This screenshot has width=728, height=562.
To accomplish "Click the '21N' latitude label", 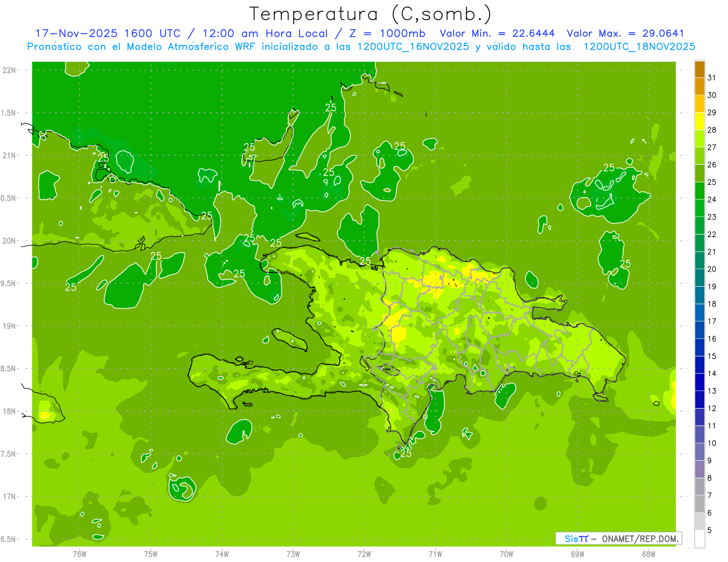I will pyautogui.click(x=9, y=155).
